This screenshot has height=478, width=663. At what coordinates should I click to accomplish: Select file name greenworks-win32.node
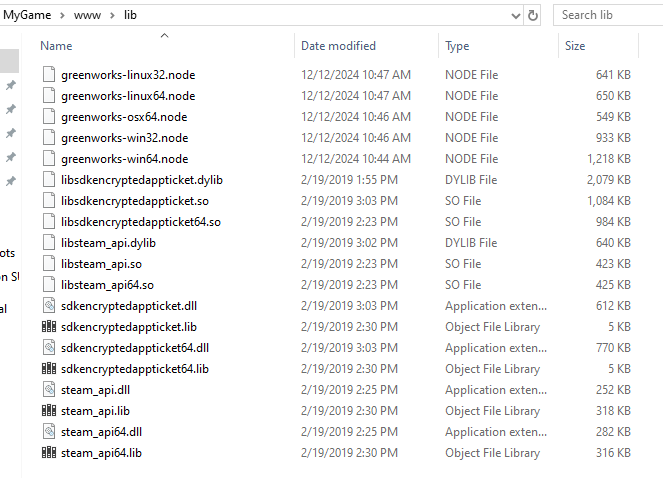click(x=125, y=138)
